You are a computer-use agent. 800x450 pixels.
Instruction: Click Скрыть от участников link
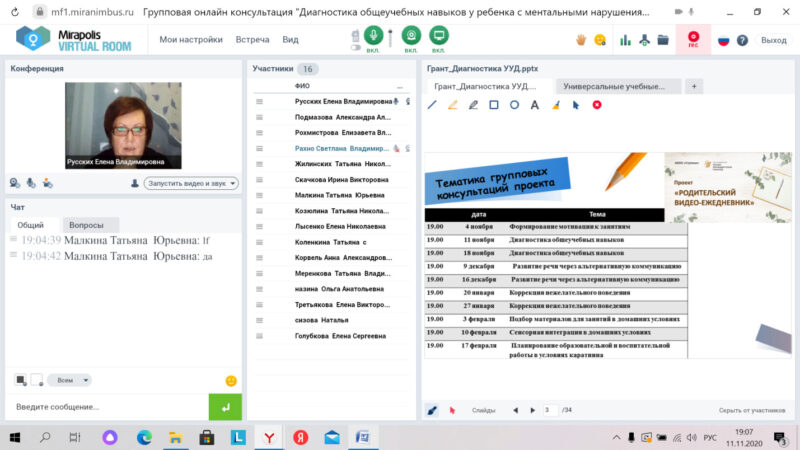click(x=752, y=410)
